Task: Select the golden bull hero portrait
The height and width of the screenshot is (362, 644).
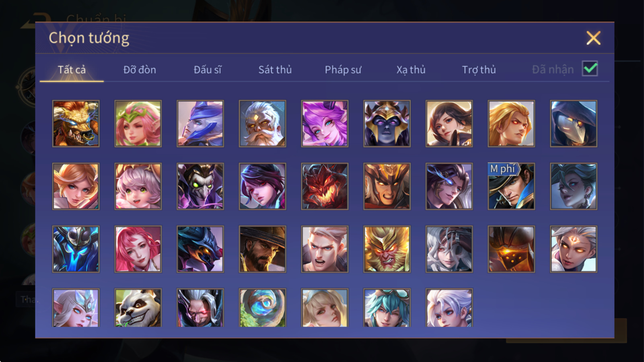Action: [76, 123]
